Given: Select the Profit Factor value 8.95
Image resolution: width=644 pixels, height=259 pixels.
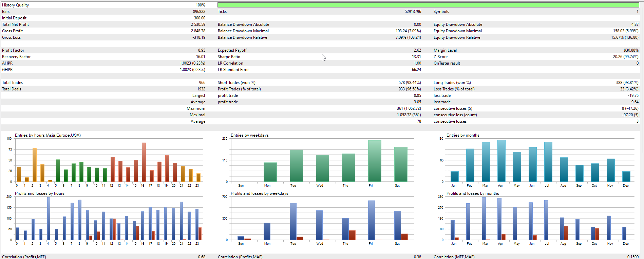Looking at the screenshot, I should (x=202, y=50).
